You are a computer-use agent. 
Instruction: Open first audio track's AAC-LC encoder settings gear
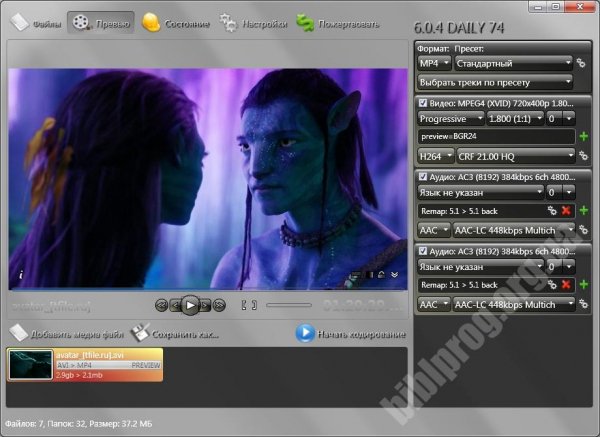click(583, 229)
